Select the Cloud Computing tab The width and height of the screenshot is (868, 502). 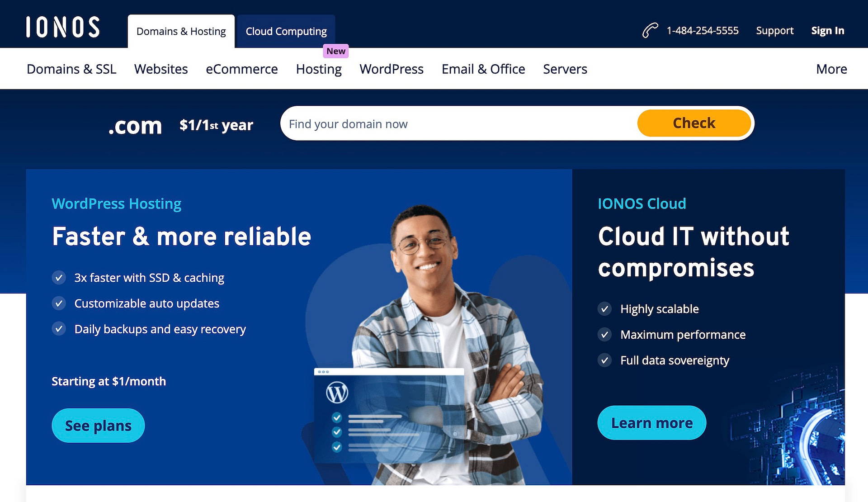point(286,30)
